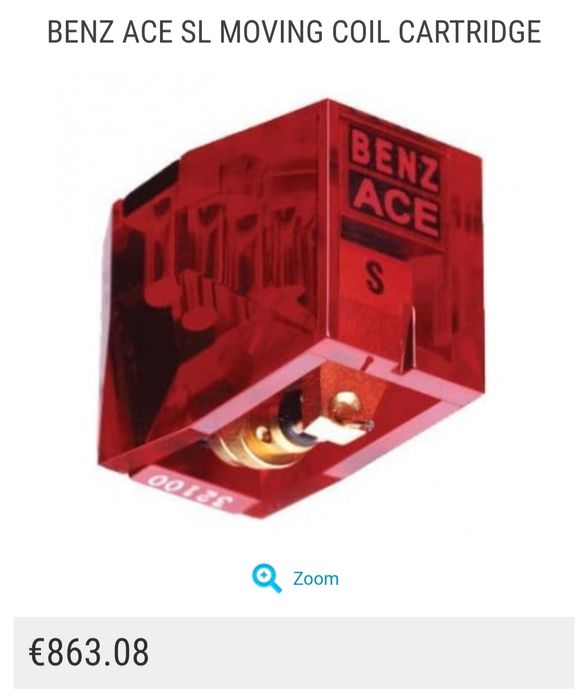
Task: Click the word CARTRIDGE in the heading
Action: point(469,32)
